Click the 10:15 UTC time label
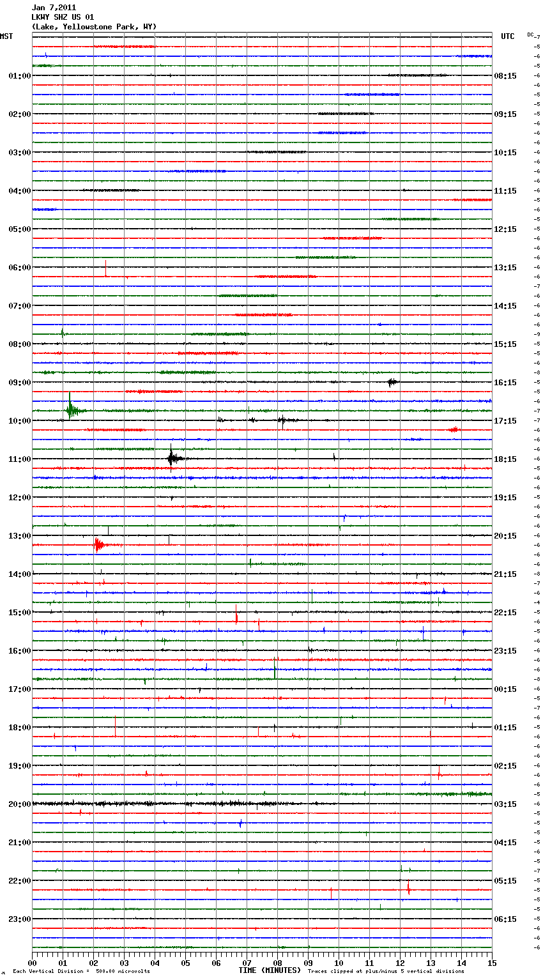The width and height of the screenshot is (543, 980). click(505, 153)
